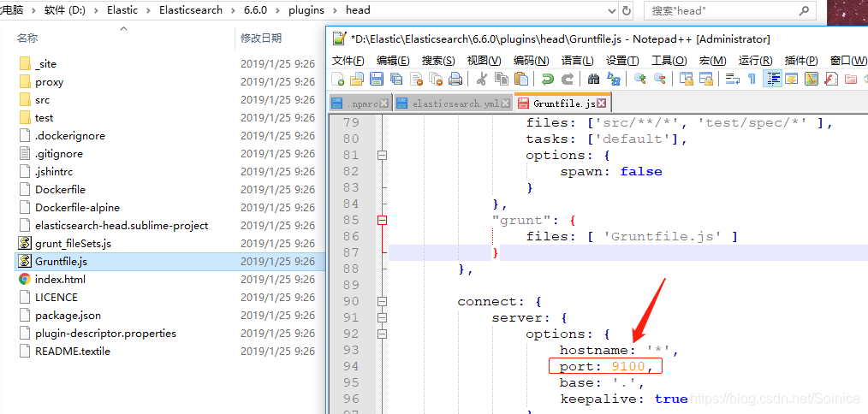The width and height of the screenshot is (868, 414).
Task: Open Find with the binoculars icon
Action: [x=594, y=80]
